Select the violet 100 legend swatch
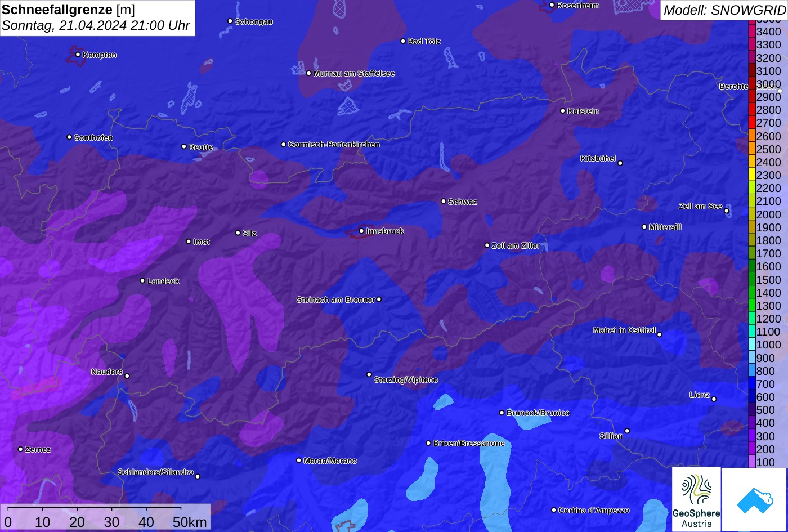 coord(752,462)
